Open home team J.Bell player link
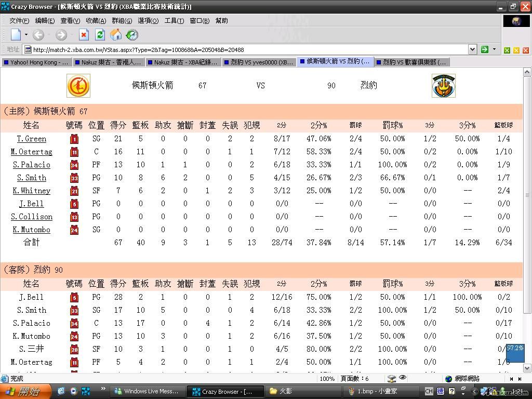532x399 pixels. (32, 204)
